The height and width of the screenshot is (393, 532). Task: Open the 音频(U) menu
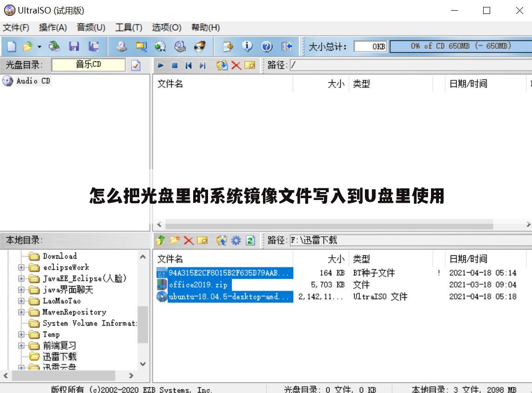91,27
